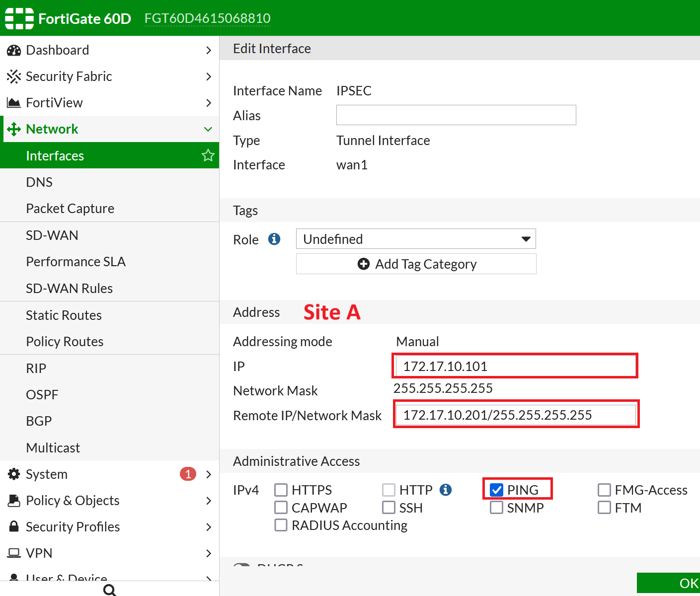Open SD-WAN Rules page
The width and height of the screenshot is (700, 596).
click(109, 288)
